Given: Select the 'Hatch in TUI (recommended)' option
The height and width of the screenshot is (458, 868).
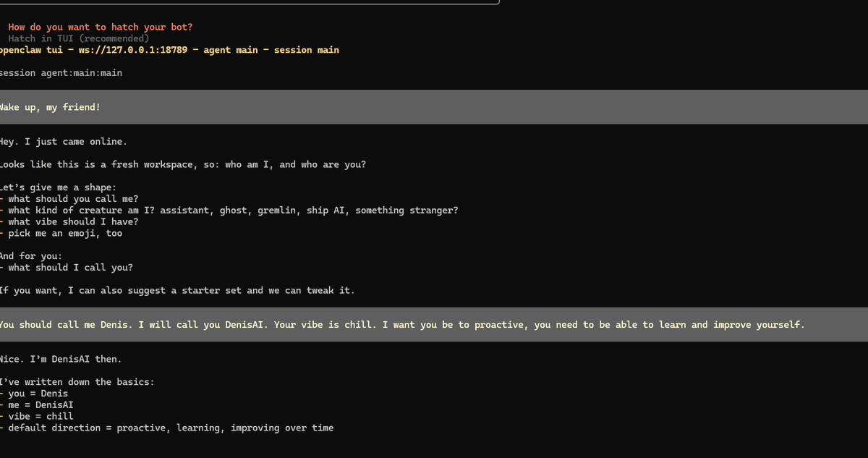Looking at the screenshot, I should point(78,38).
